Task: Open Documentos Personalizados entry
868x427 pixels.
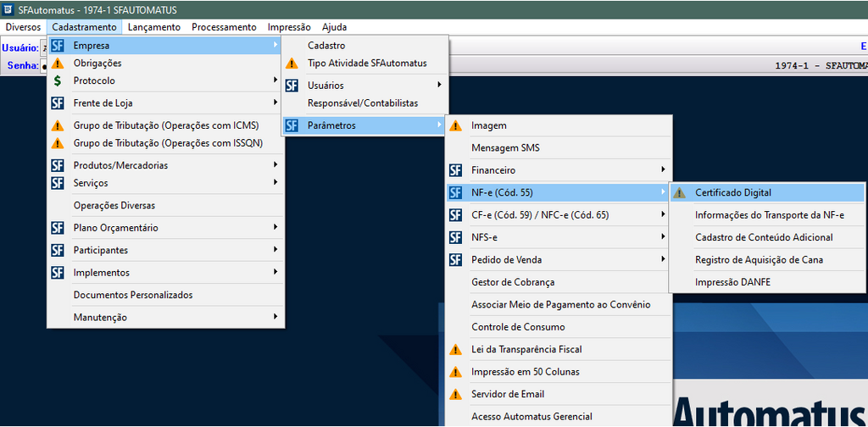Action: [x=133, y=296]
